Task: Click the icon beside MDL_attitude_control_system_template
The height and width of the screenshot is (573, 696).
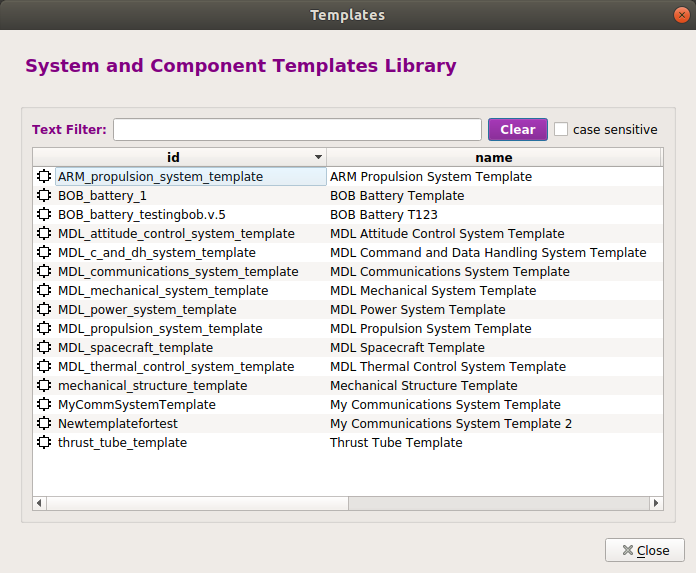Action: coord(44,233)
